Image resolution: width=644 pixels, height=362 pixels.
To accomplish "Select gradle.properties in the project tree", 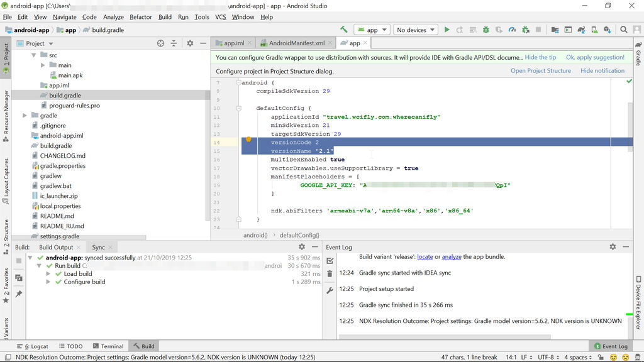I will click(62, 166).
